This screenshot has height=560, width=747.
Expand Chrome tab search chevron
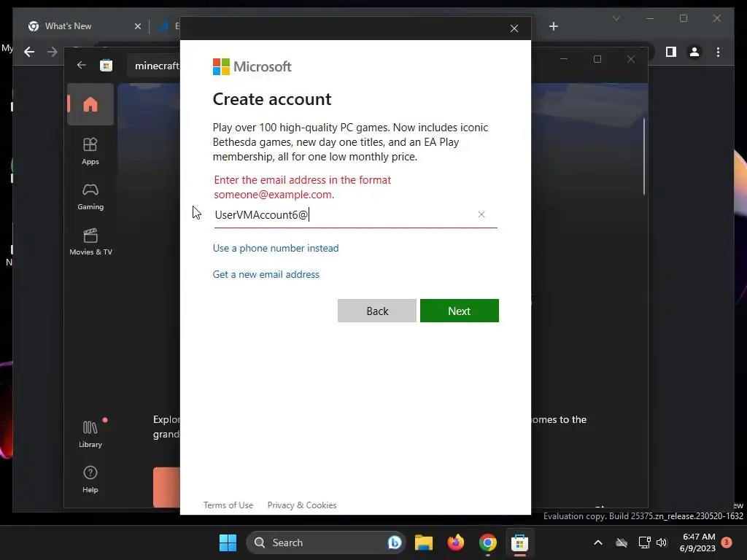[x=616, y=18]
